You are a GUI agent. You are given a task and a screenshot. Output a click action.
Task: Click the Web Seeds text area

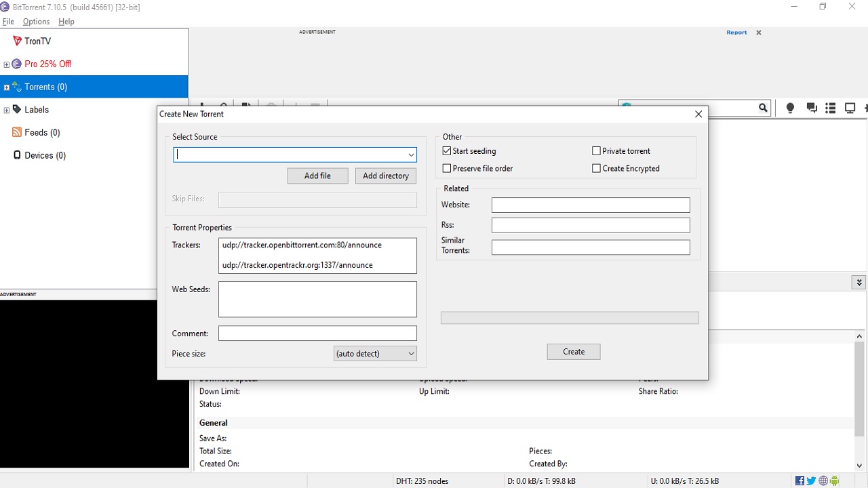point(317,299)
